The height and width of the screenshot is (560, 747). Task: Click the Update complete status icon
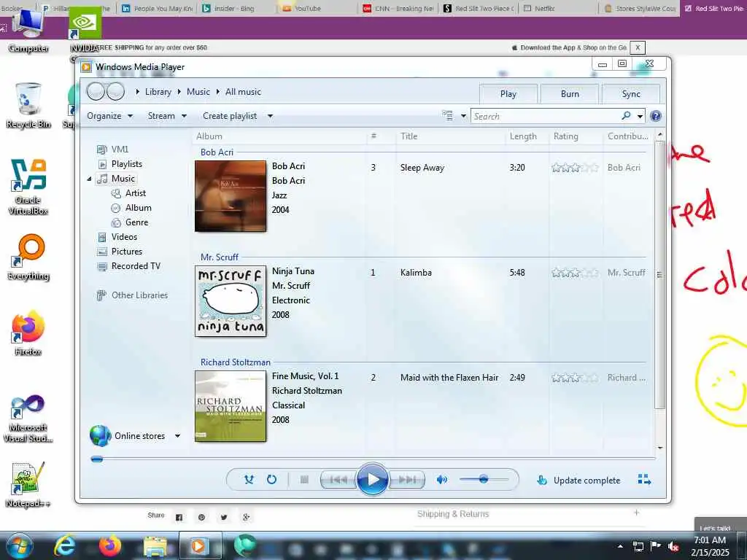click(542, 480)
